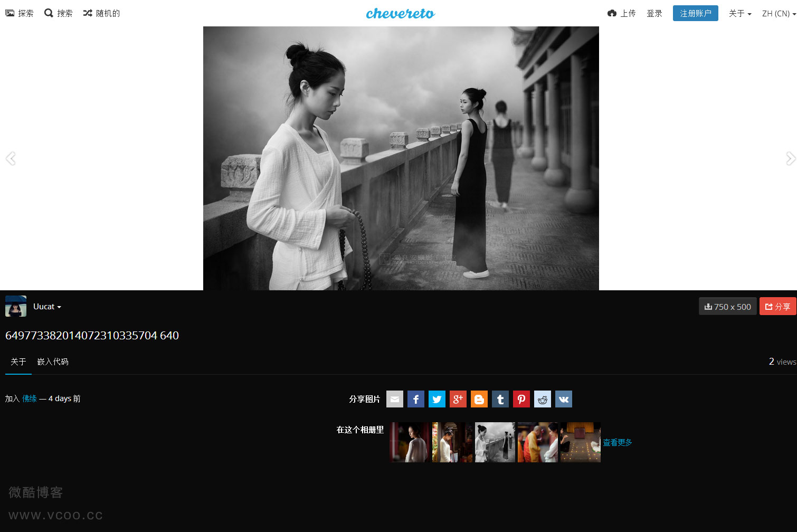
Task: Share image on Blogger
Action: click(479, 399)
